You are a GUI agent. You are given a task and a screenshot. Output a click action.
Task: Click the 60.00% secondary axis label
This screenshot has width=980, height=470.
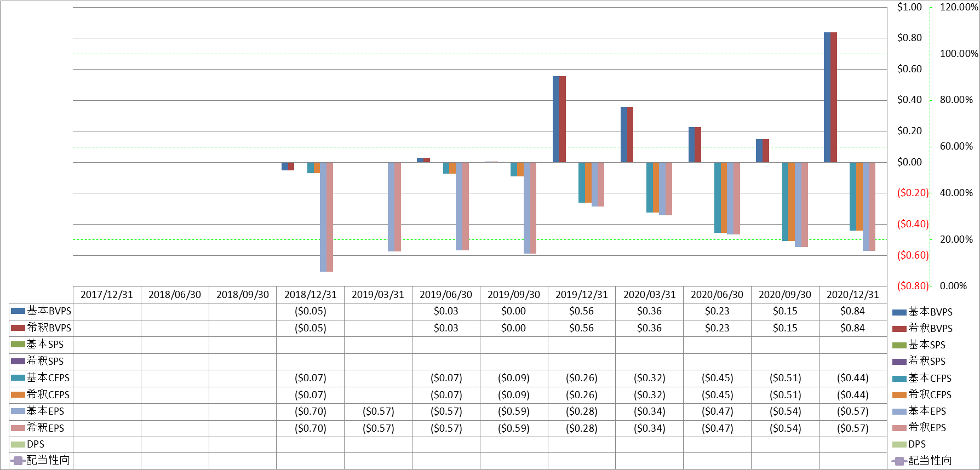pyautogui.click(x=956, y=146)
